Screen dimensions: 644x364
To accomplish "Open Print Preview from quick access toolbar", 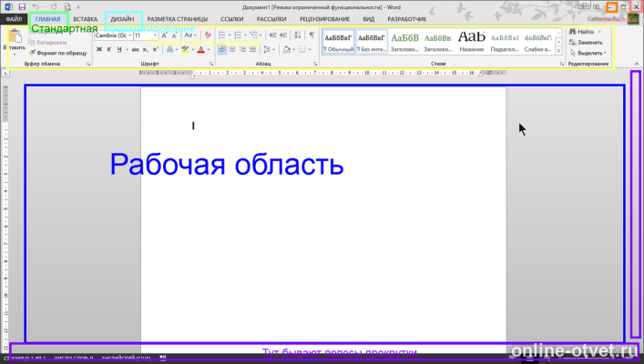I will (67, 7).
